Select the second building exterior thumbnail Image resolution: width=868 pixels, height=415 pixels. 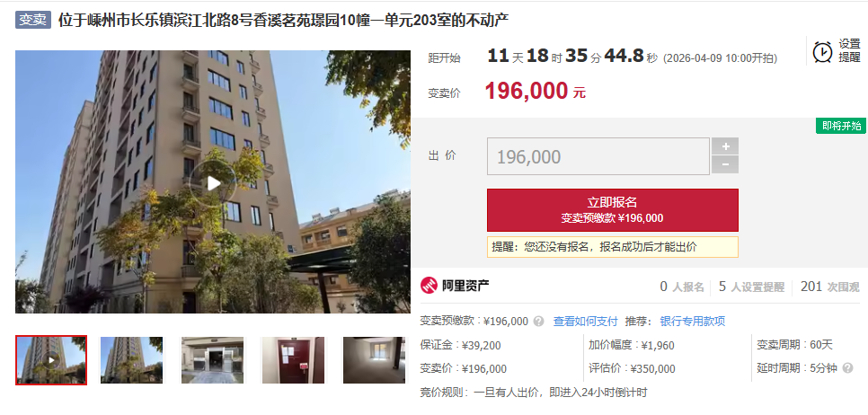pyautogui.click(x=132, y=360)
